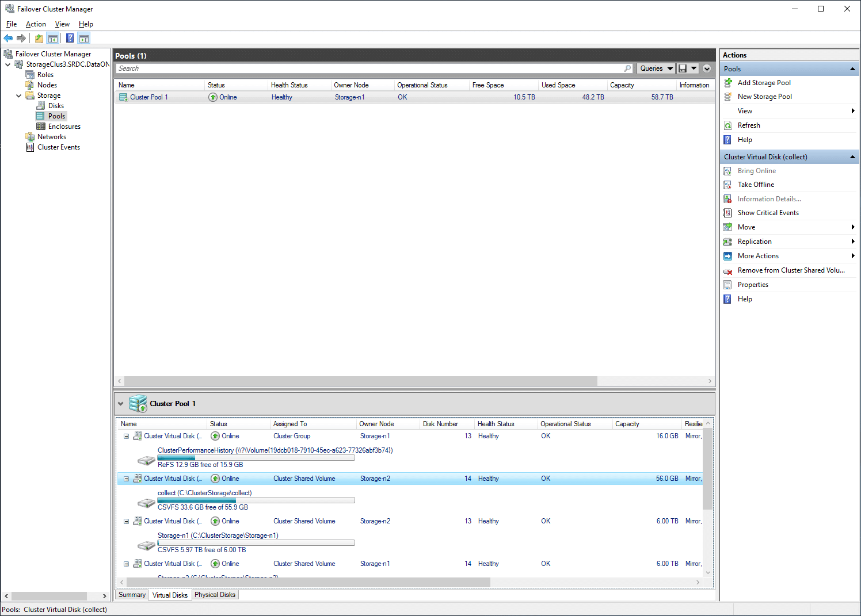Collapse the Storage-n1 virtual disk row
861x616 pixels.
[x=126, y=521]
